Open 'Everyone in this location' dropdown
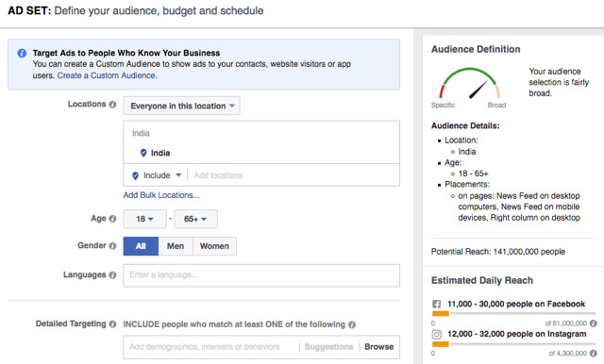Image resolution: width=604 pixels, height=364 pixels. tap(181, 106)
